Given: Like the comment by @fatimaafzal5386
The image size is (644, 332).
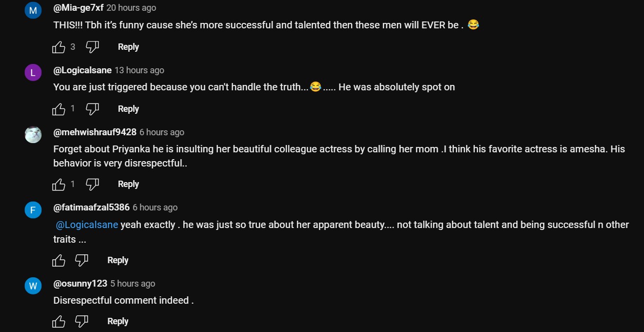Looking at the screenshot, I should [x=59, y=260].
